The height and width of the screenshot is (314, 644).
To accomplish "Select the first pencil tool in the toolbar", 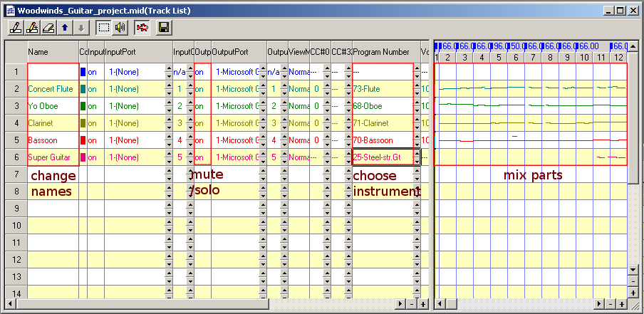I will point(15,28).
